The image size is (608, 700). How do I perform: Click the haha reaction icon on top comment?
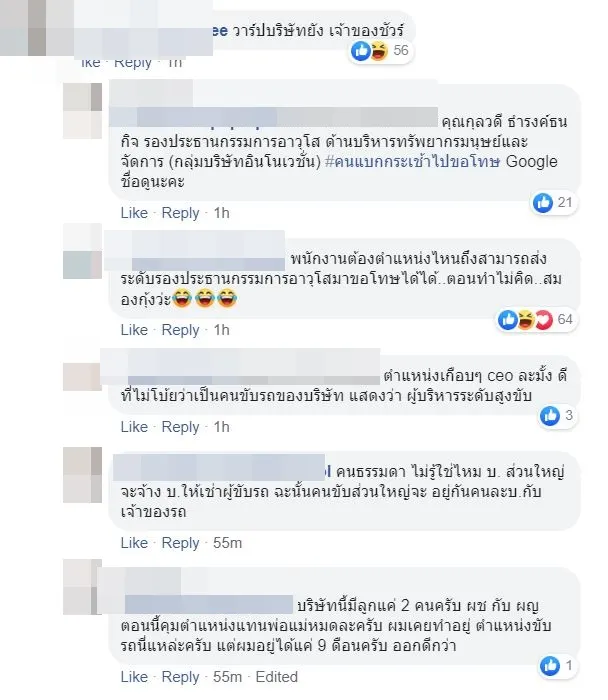click(x=379, y=51)
